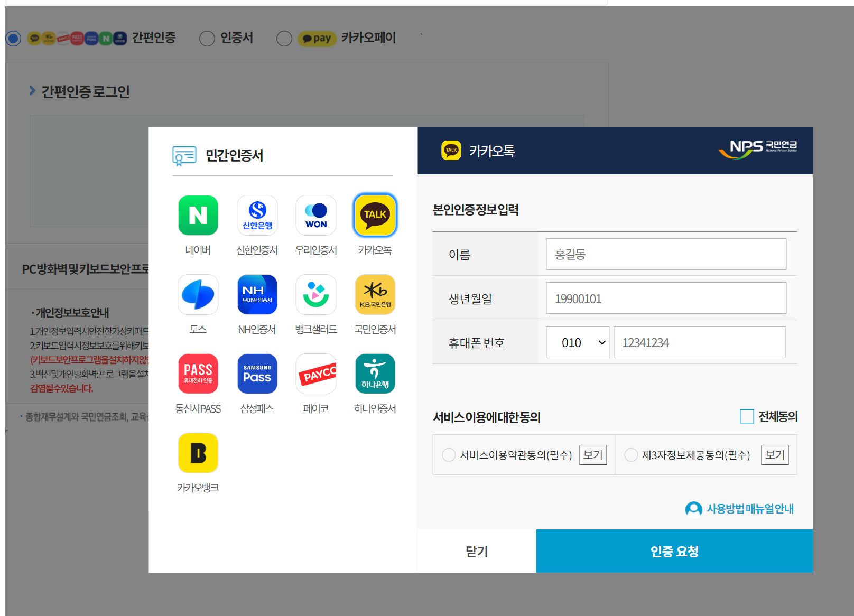Click the 카카오뱅크 label text
Viewport: 854px width, 616px height.
click(198, 488)
